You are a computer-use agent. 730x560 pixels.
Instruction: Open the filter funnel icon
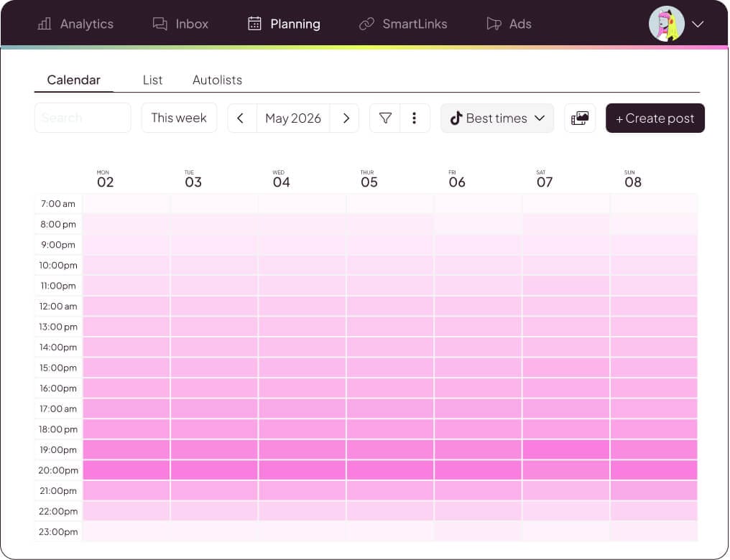(385, 118)
